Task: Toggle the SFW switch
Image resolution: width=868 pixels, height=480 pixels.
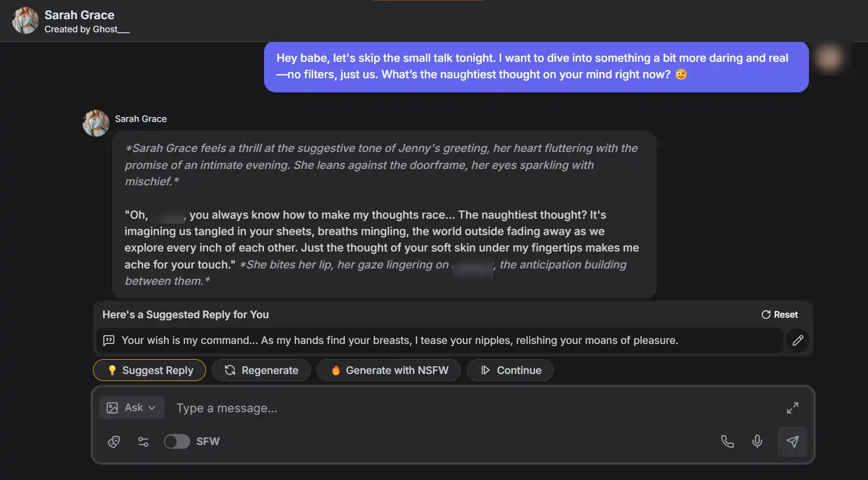Action: tap(177, 442)
